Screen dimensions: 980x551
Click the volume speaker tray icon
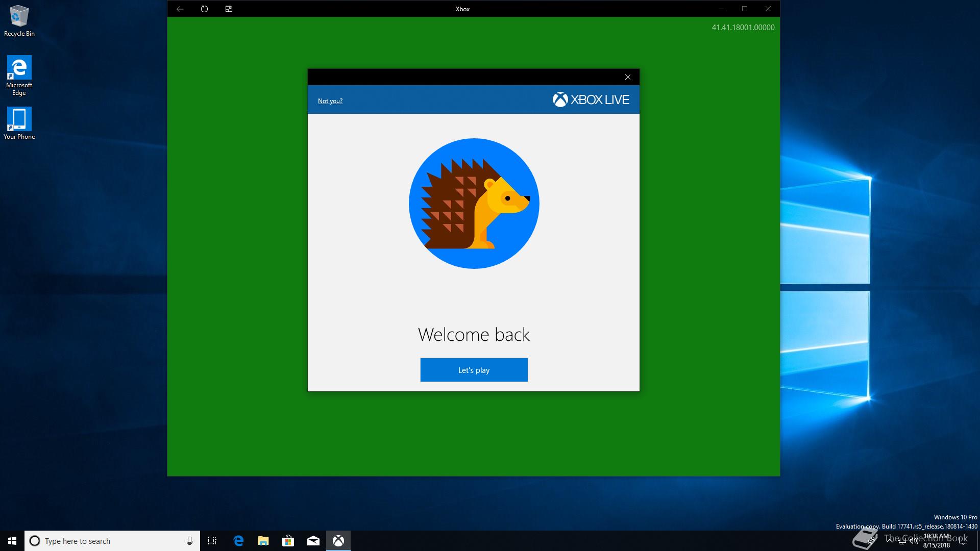pos(914,541)
